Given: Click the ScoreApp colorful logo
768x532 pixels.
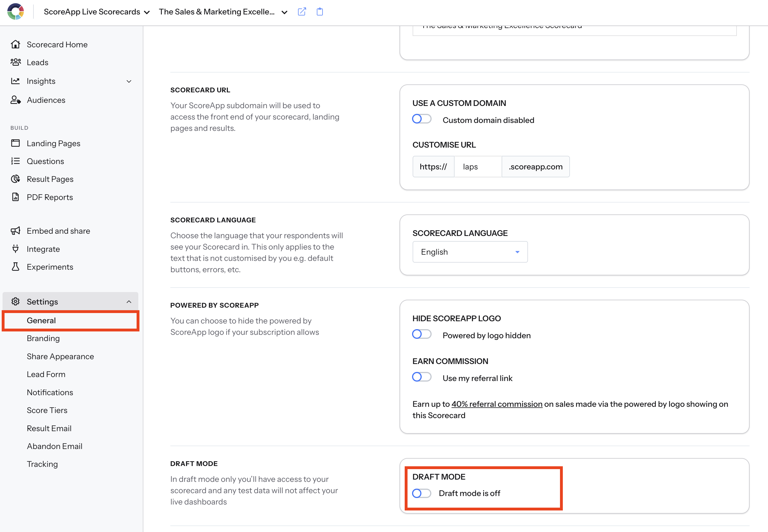Looking at the screenshot, I should click(x=15, y=12).
